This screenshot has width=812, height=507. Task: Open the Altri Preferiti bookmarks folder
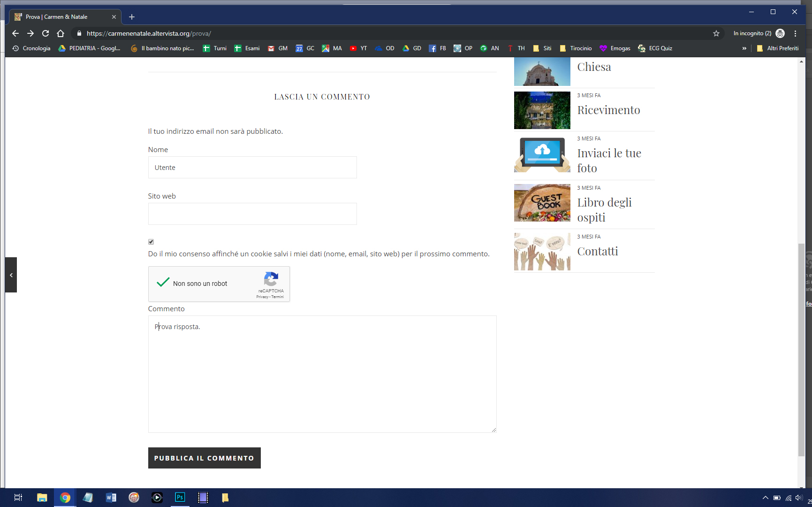778,48
